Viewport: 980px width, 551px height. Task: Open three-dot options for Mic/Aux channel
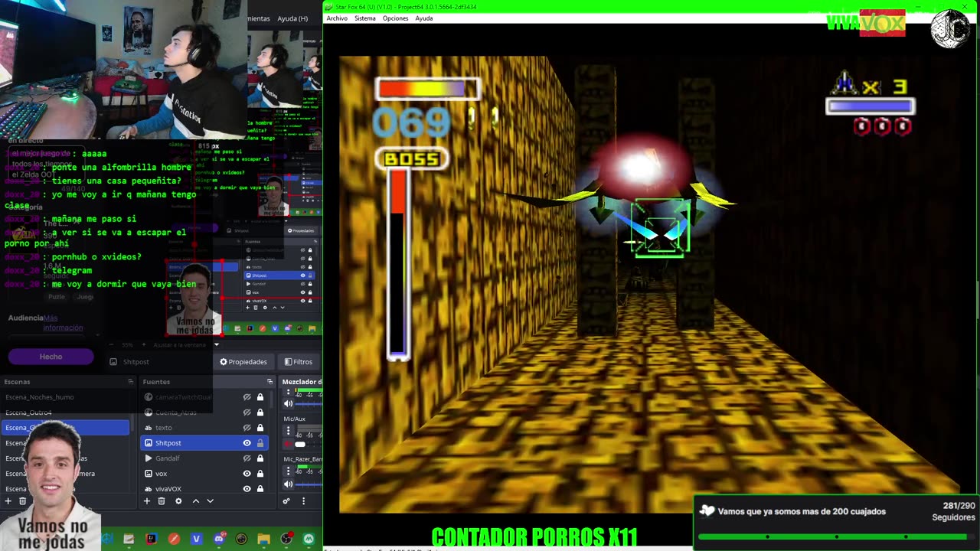pos(289,431)
